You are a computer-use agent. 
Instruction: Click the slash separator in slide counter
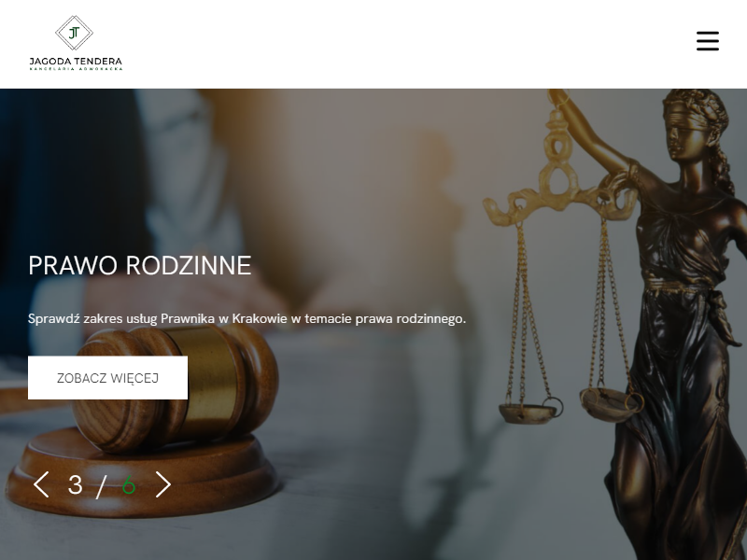click(102, 485)
